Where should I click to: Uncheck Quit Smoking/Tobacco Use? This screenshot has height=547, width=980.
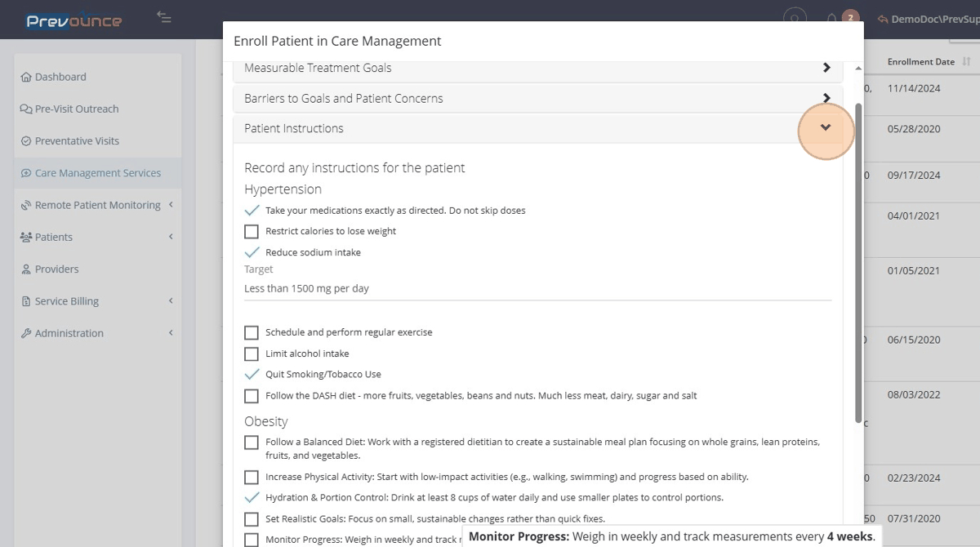click(252, 374)
